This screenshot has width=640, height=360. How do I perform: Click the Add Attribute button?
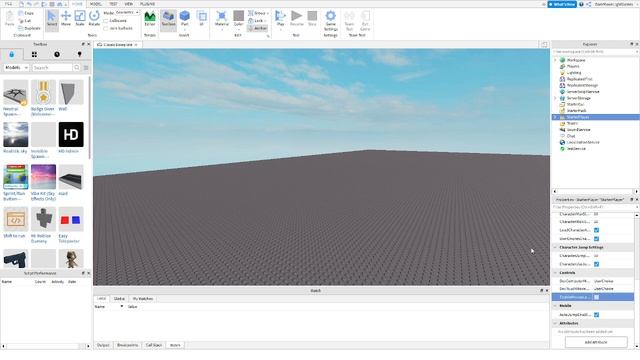[x=596, y=342]
